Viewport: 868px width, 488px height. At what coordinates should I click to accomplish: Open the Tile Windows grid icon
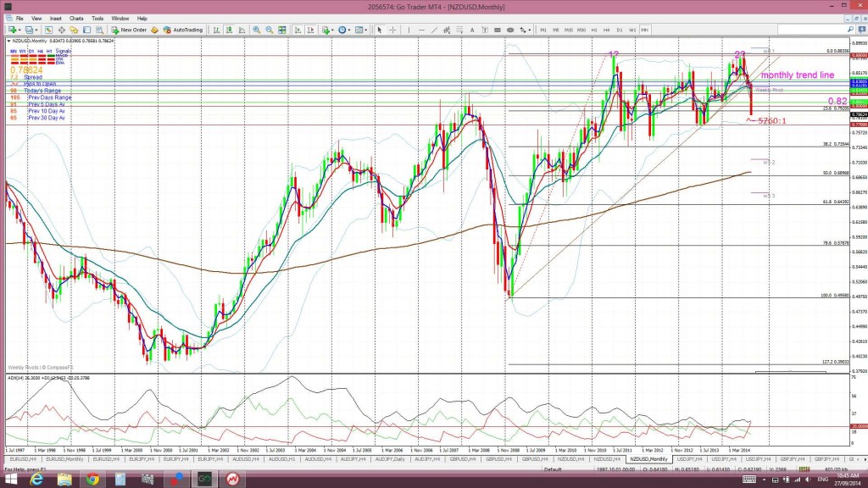[x=282, y=30]
